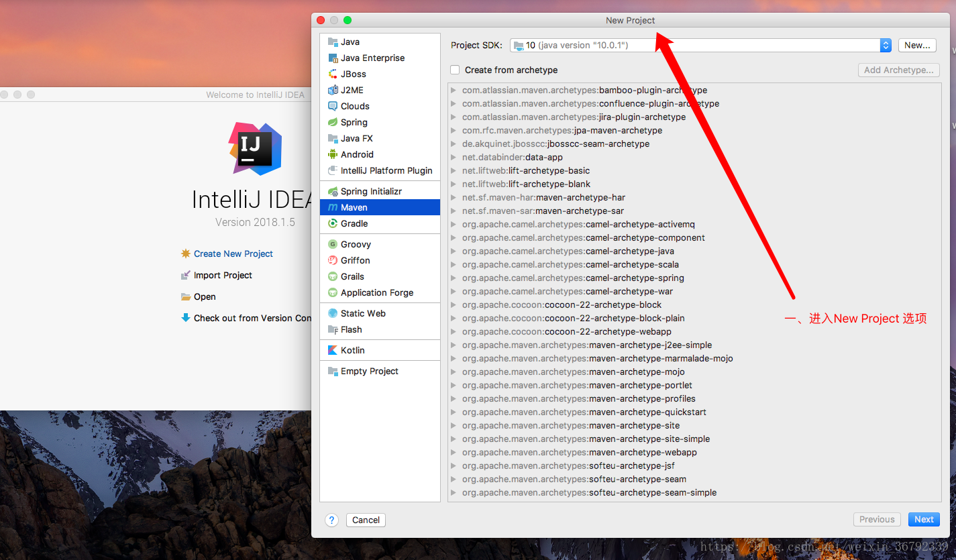
Task: Select Spring Initializr project type
Action: [x=380, y=191]
